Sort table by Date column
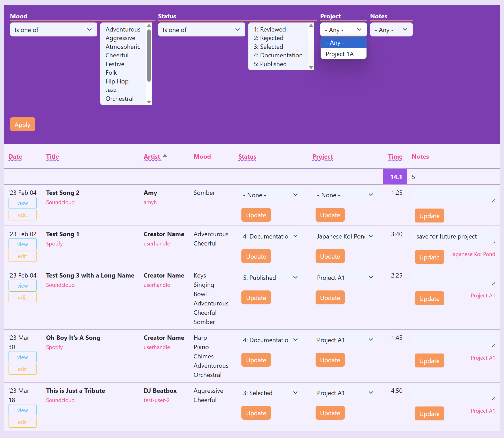Viewport: 504px width, 438px height. (x=15, y=157)
